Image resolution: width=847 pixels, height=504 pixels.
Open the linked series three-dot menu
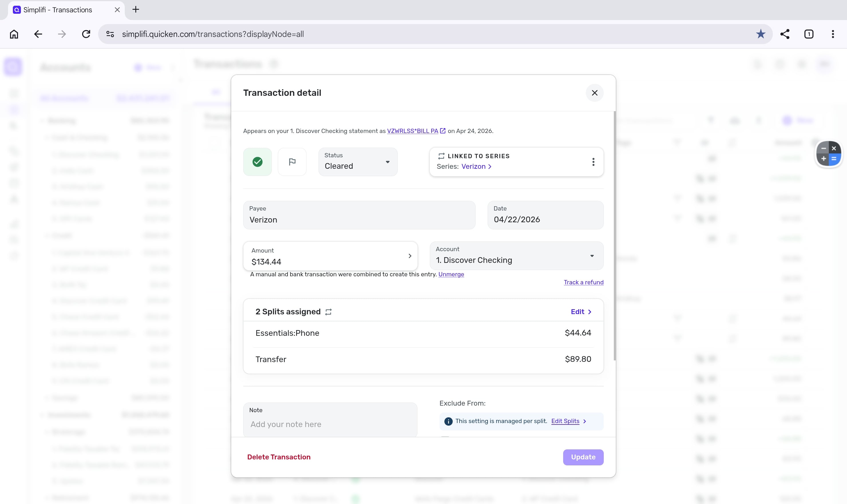(593, 162)
